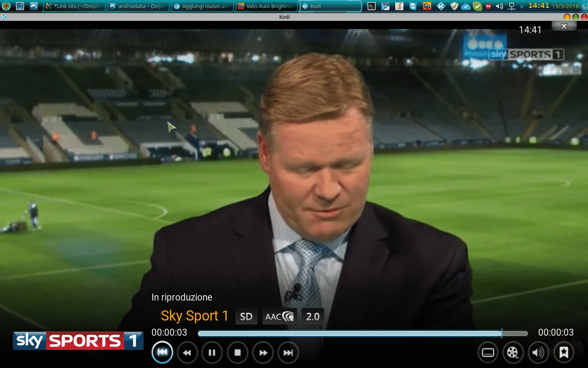Open the screenshot tool tray icon
Image resolution: width=588 pixels, height=368 pixels.
point(385,6)
